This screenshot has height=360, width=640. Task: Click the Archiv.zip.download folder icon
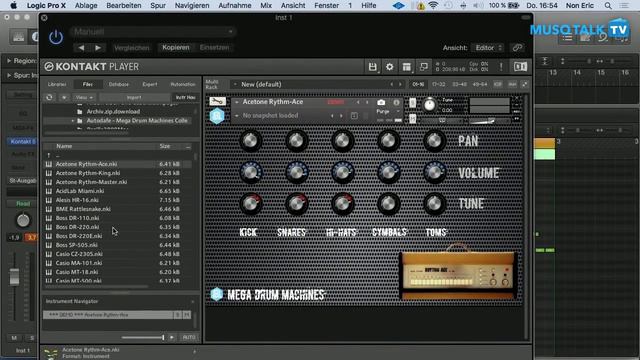pyautogui.click(x=80, y=112)
